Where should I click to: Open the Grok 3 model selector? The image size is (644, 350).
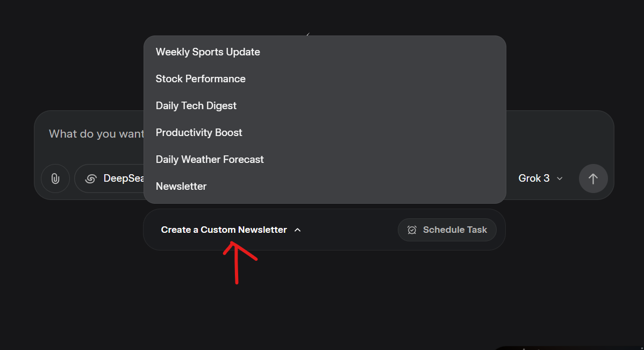(540, 178)
